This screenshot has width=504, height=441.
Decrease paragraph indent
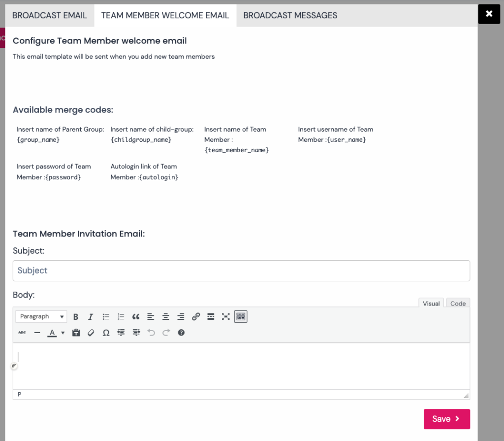121,333
